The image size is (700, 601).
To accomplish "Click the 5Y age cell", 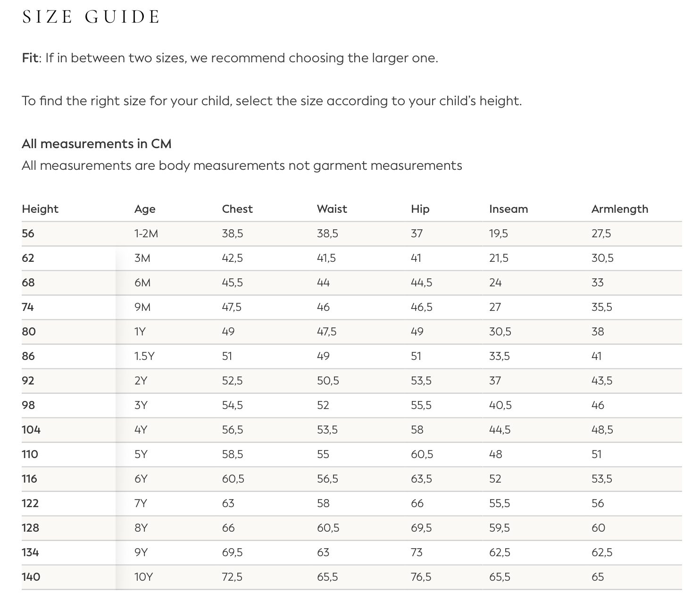I will [141, 454].
